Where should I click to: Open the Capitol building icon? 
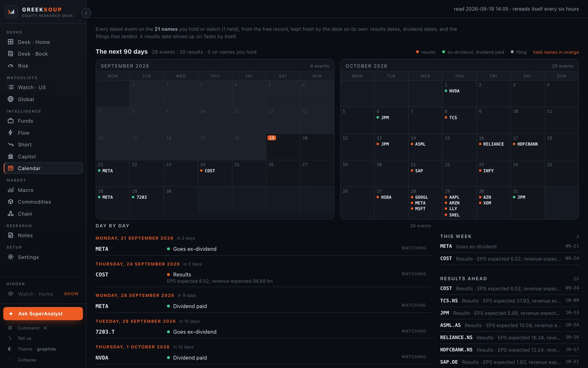point(11,156)
